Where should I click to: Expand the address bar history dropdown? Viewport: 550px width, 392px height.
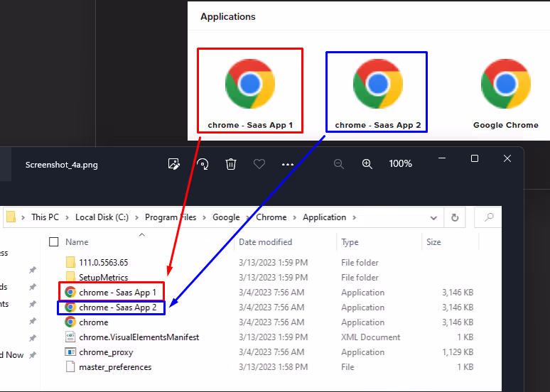click(433, 218)
